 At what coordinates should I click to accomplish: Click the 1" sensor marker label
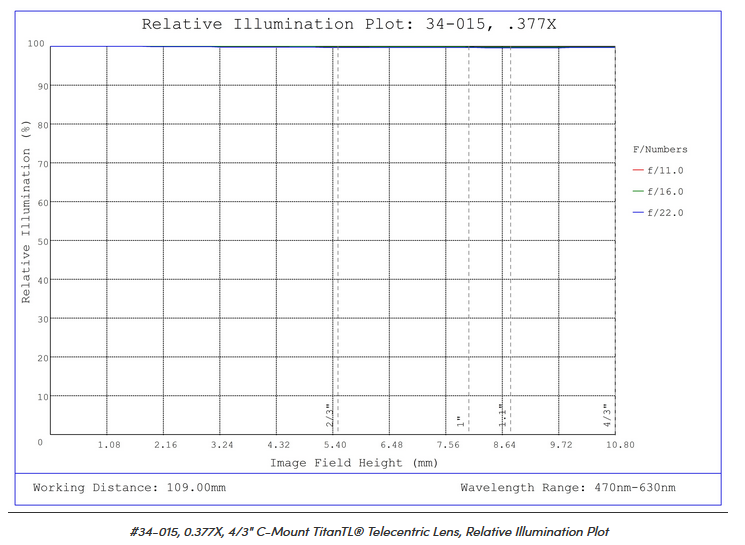[x=459, y=421]
